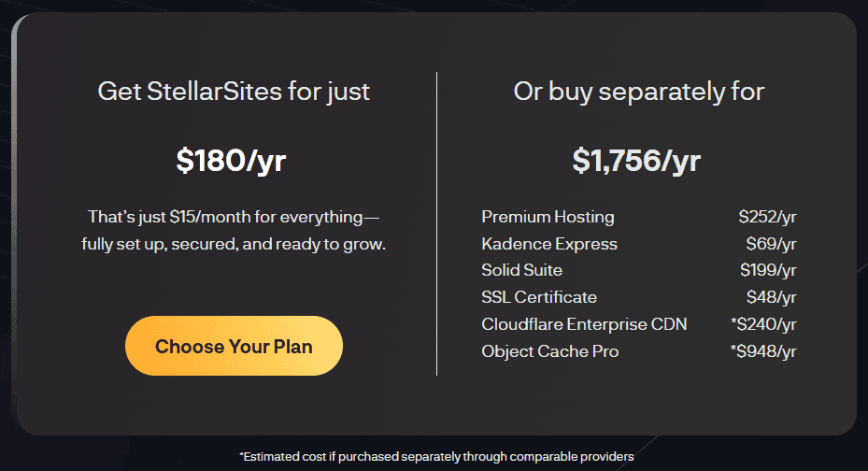Viewport: 868px width, 471px height.
Task: Click the *$948/yr Object Cache price
Action: [763, 351]
